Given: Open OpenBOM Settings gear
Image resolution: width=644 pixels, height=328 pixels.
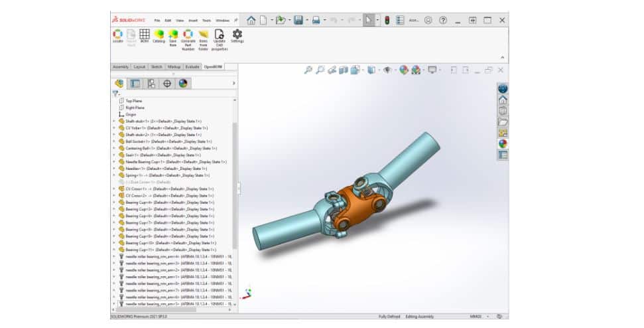Looking at the screenshot, I should (x=237, y=36).
